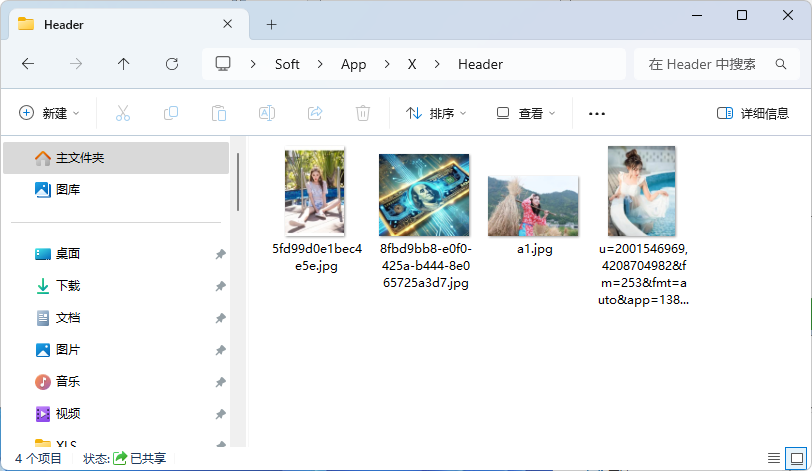
Task: Go back with the left arrow
Action: [28, 64]
